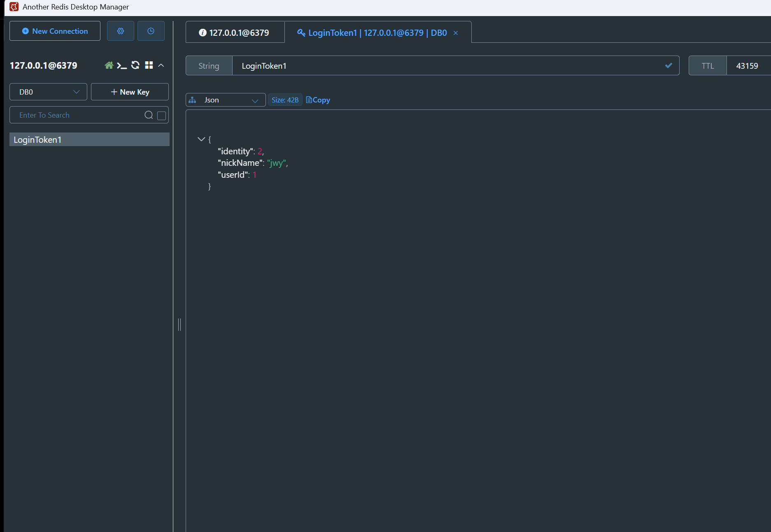Click the New Key button
Image resolution: width=771 pixels, height=532 pixels.
tap(130, 92)
